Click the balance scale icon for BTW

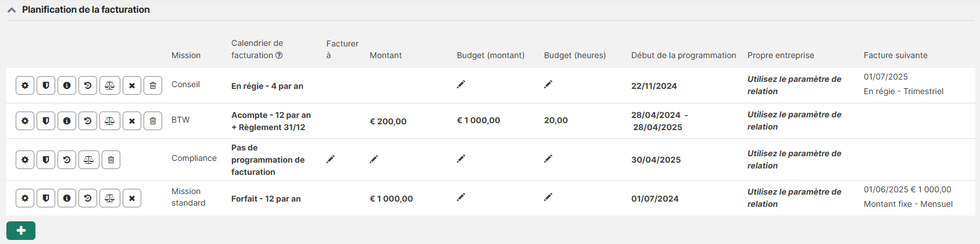[110, 121]
